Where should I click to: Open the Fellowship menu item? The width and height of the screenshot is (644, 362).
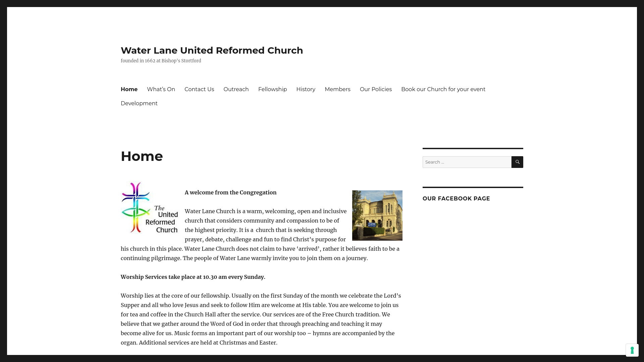(272, 89)
